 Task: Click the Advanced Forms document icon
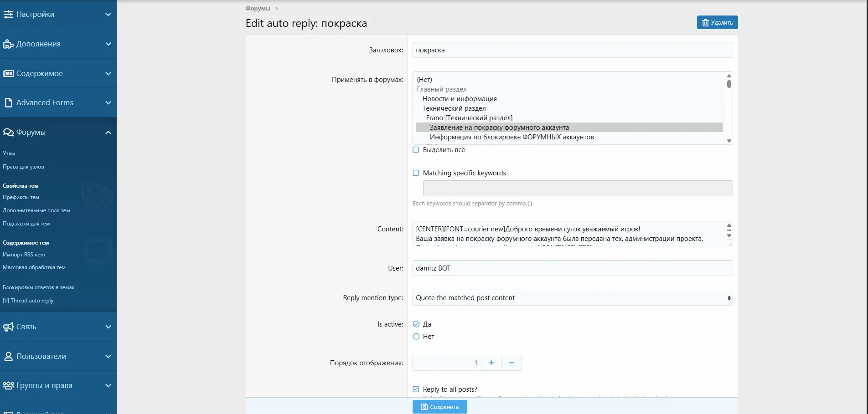[8, 102]
